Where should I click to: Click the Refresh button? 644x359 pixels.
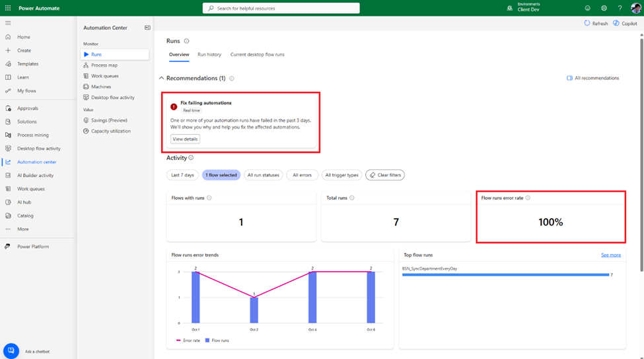(x=596, y=23)
